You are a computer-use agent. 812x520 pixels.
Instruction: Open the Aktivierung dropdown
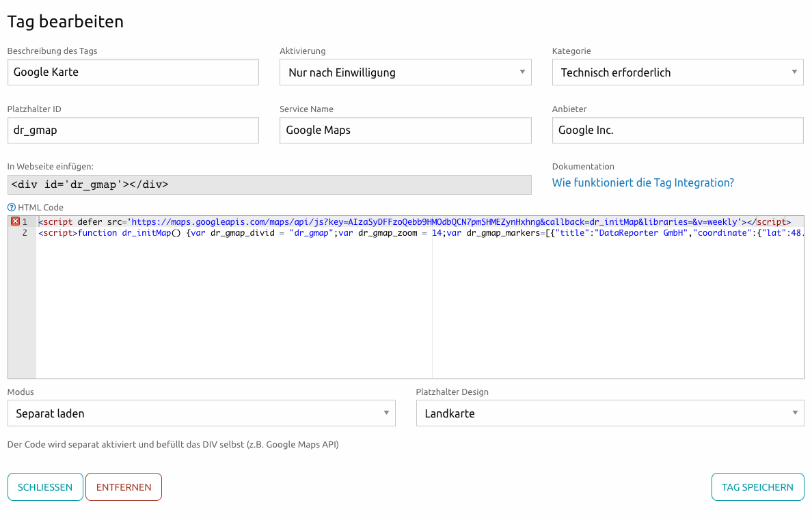tap(522, 72)
